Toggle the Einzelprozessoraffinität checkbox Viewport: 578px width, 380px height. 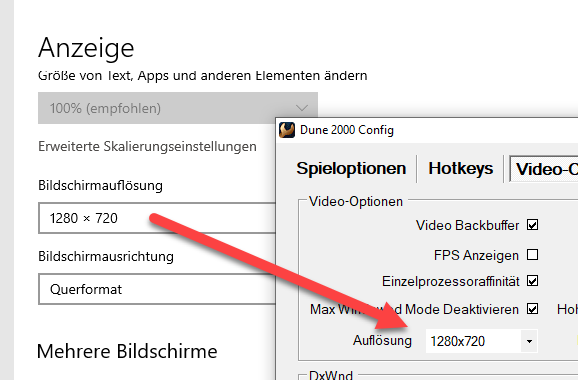pyautogui.click(x=532, y=281)
